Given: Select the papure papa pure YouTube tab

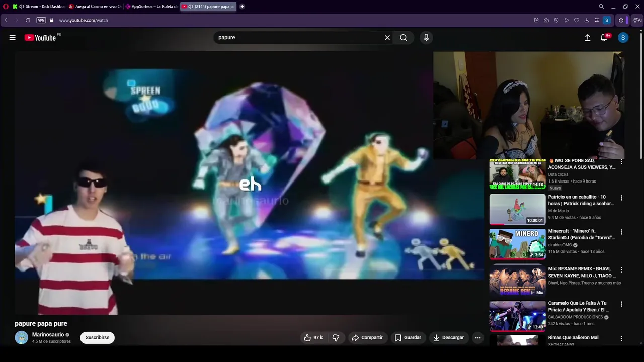Looking at the screenshot, I should point(208,7).
